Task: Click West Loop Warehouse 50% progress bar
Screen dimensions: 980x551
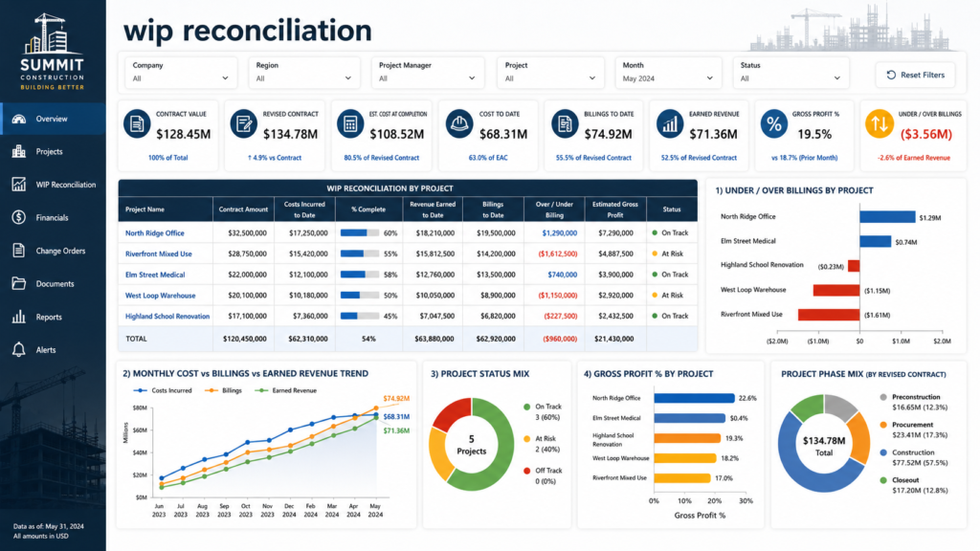Action: [x=360, y=295]
